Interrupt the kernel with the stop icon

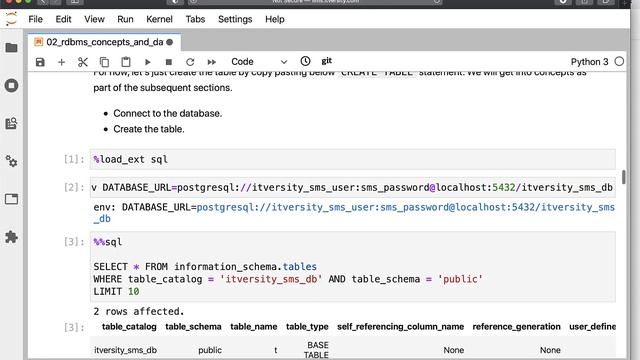click(169, 62)
